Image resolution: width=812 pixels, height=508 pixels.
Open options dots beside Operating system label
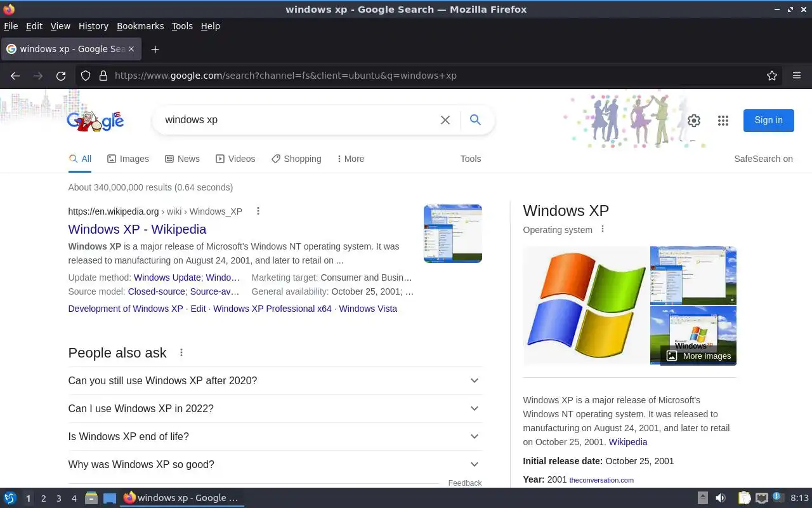(x=603, y=229)
